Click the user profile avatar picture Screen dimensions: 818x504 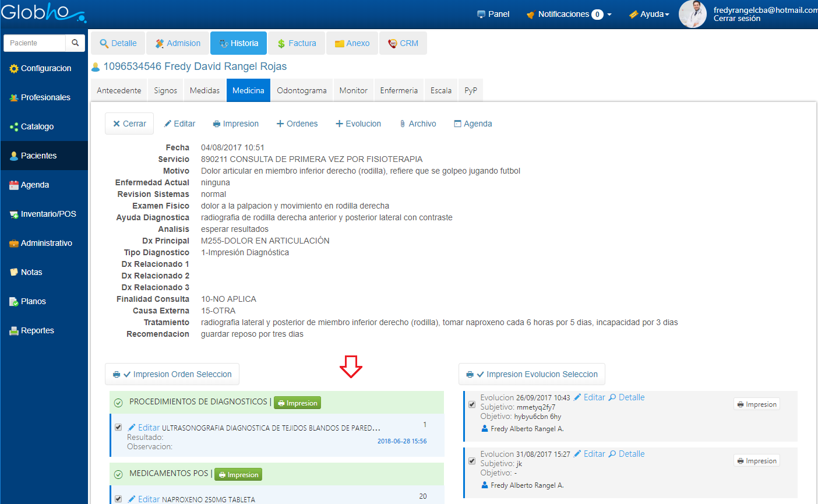tap(692, 14)
